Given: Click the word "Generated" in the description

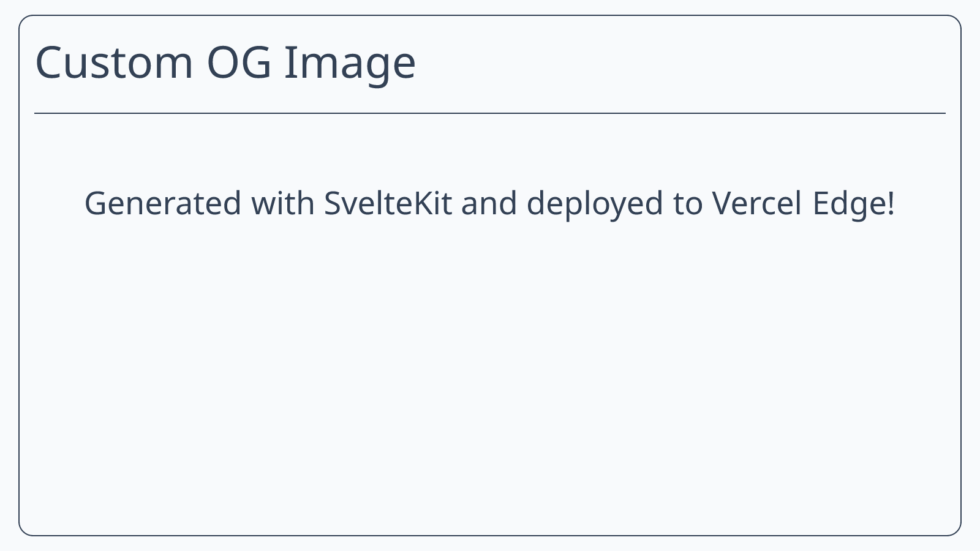Looking at the screenshot, I should pos(163,203).
